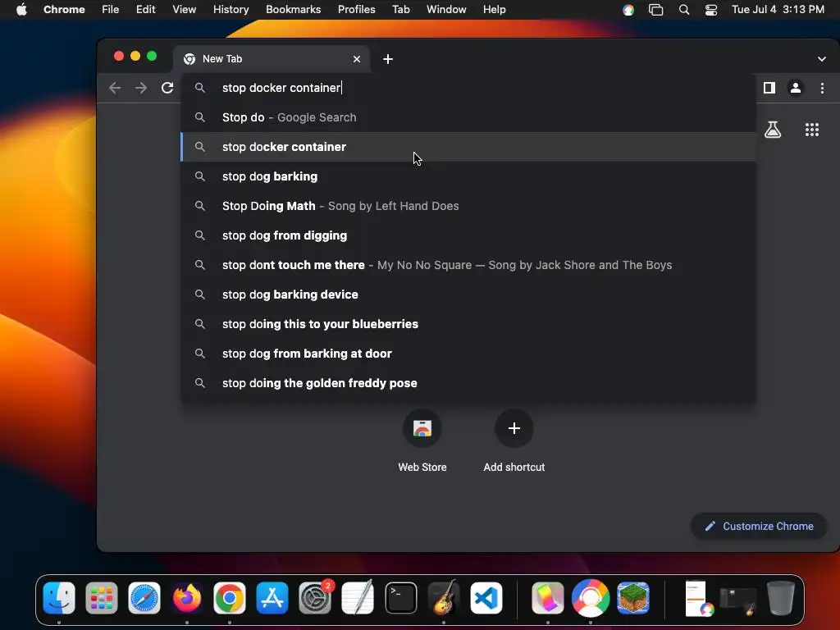Choose 'stop dog from digging' suggestion
The height and width of the screenshot is (630, 840).
[468, 235]
